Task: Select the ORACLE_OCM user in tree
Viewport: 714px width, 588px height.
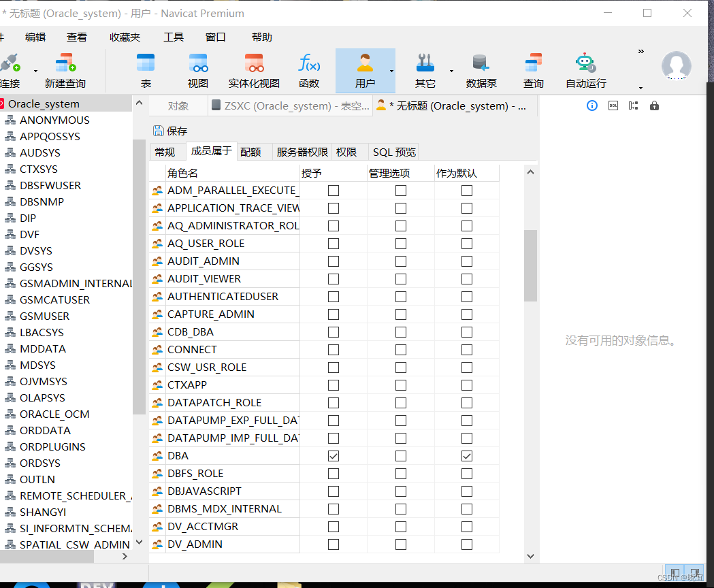Action: [54, 414]
